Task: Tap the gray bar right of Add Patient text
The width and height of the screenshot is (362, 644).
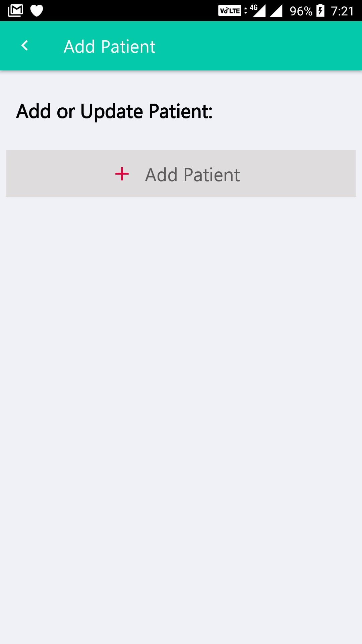Action: click(298, 174)
